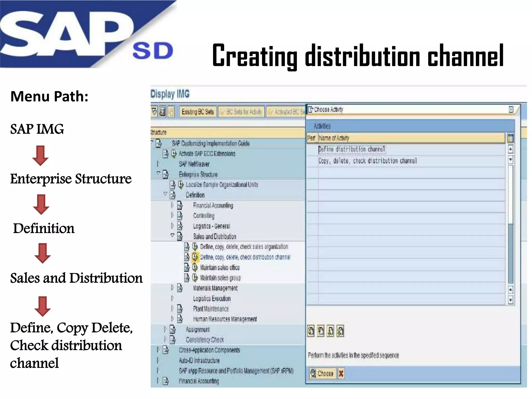
Task: Click the second IMG toolbar icon
Action: click(163, 112)
